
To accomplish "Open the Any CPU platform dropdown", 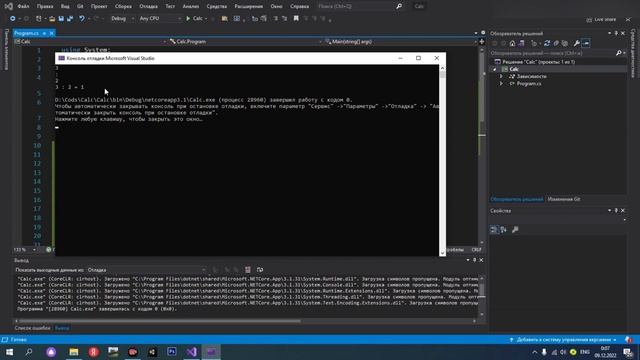I will tap(160, 18).
